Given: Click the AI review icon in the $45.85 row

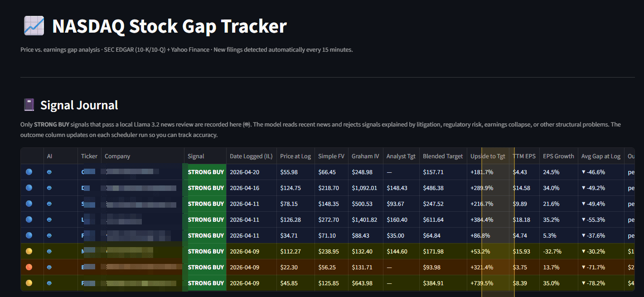Looking at the screenshot, I should pyautogui.click(x=49, y=283).
